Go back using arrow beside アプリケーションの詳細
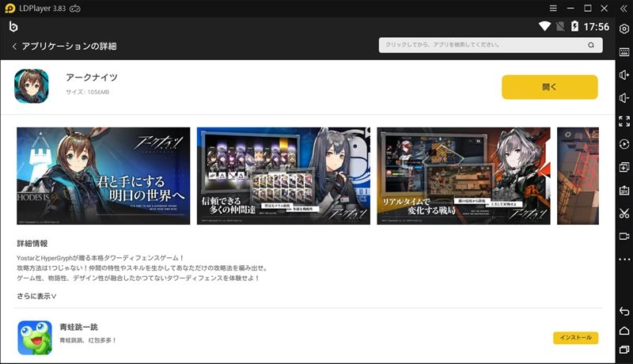The width and height of the screenshot is (633, 364). pyautogui.click(x=14, y=47)
